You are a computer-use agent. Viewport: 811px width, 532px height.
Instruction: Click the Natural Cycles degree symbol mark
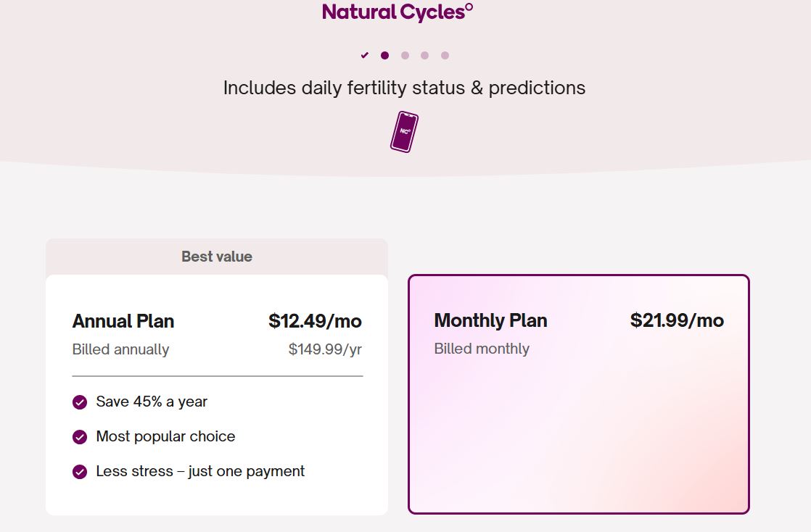click(469, 7)
